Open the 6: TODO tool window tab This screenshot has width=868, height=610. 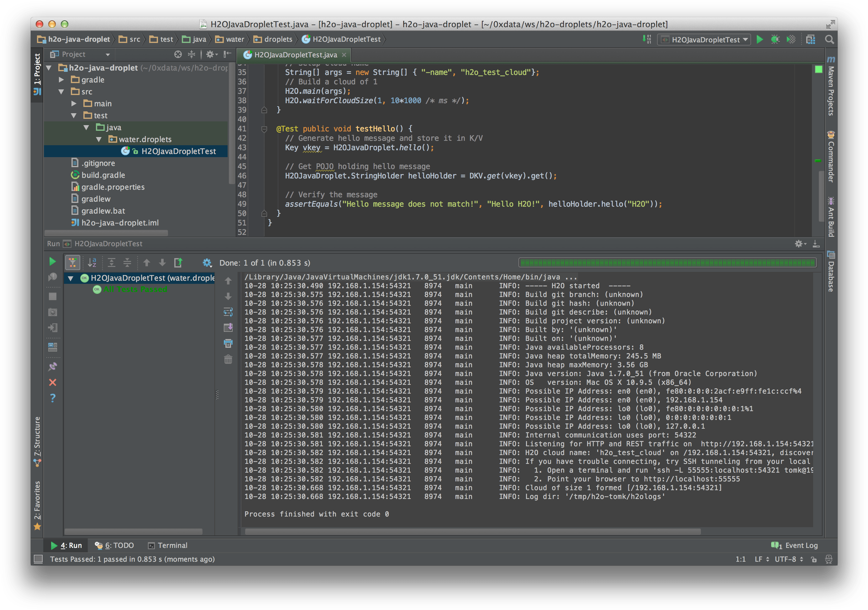click(x=114, y=545)
